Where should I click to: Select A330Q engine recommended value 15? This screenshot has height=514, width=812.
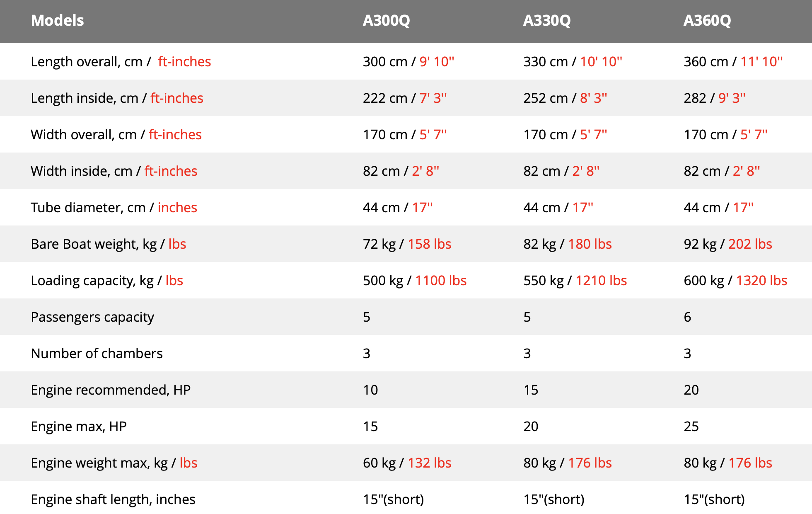(531, 390)
